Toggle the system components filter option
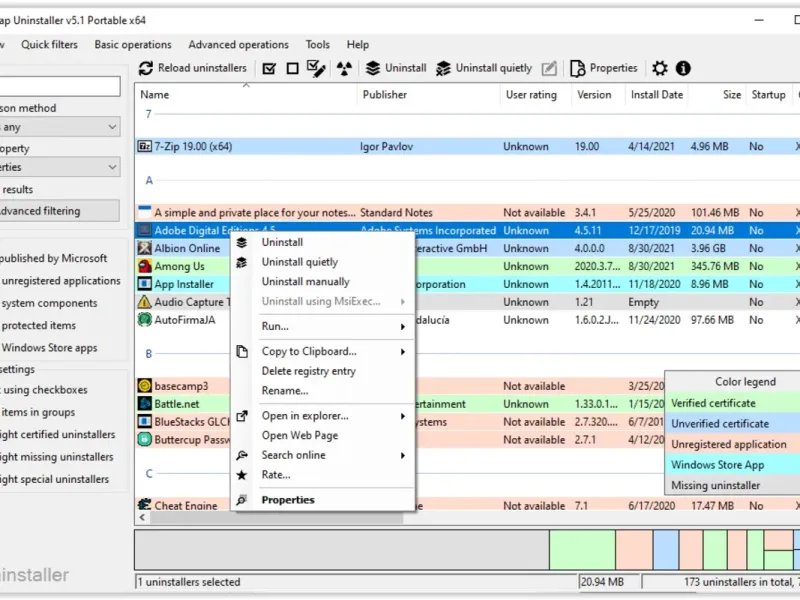 pyautogui.click(x=49, y=303)
